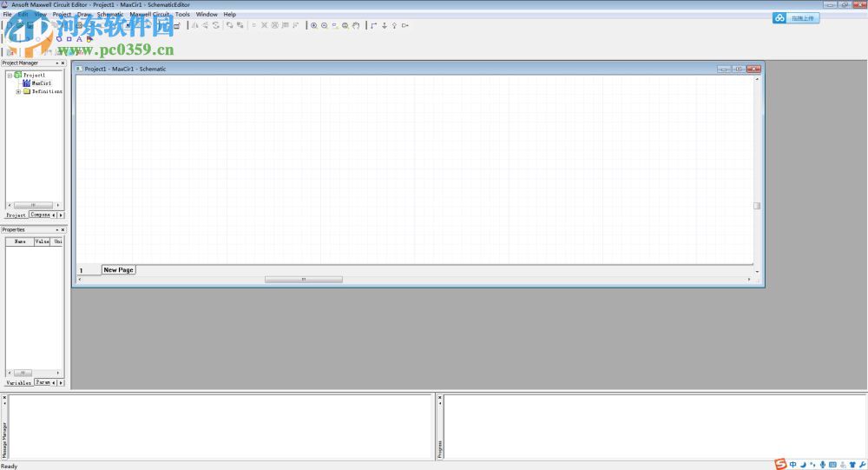The height and width of the screenshot is (470, 868).
Task: Switch to the Components tab
Action: [x=40, y=215]
